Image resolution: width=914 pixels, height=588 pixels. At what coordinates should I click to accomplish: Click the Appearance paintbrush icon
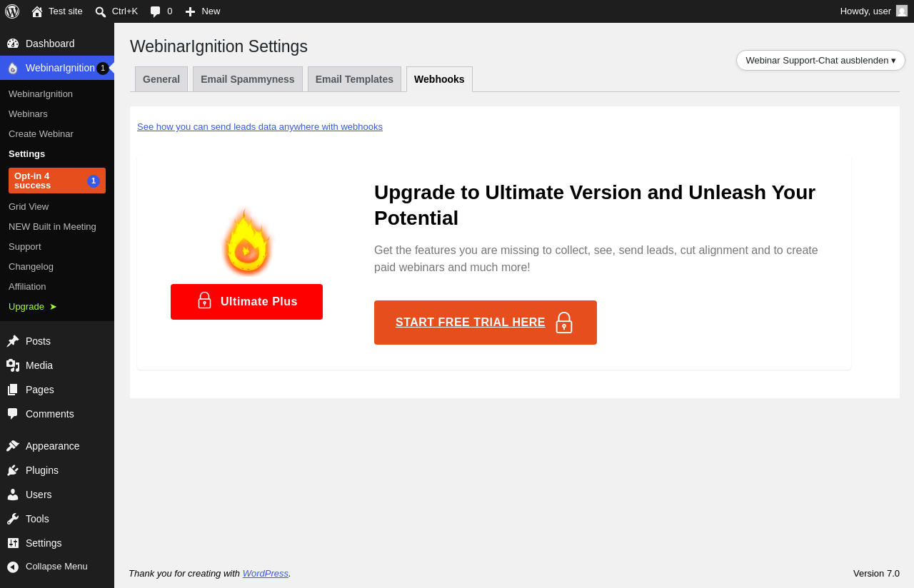(x=13, y=446)
